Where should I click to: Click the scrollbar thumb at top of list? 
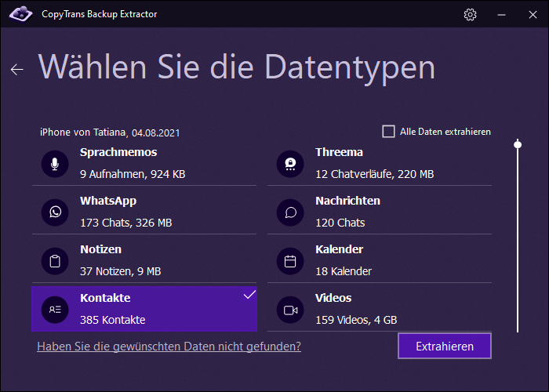coord(518,144)
